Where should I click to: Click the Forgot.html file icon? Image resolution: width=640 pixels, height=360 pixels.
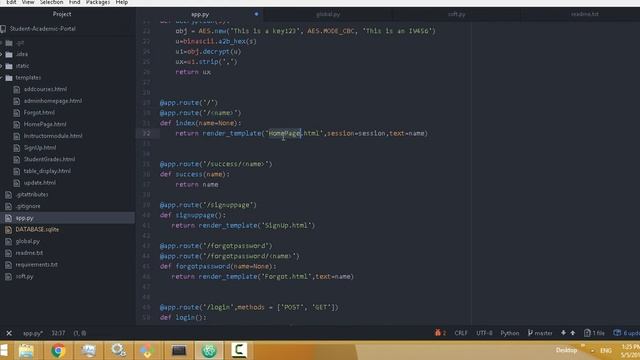coord(17,113)
